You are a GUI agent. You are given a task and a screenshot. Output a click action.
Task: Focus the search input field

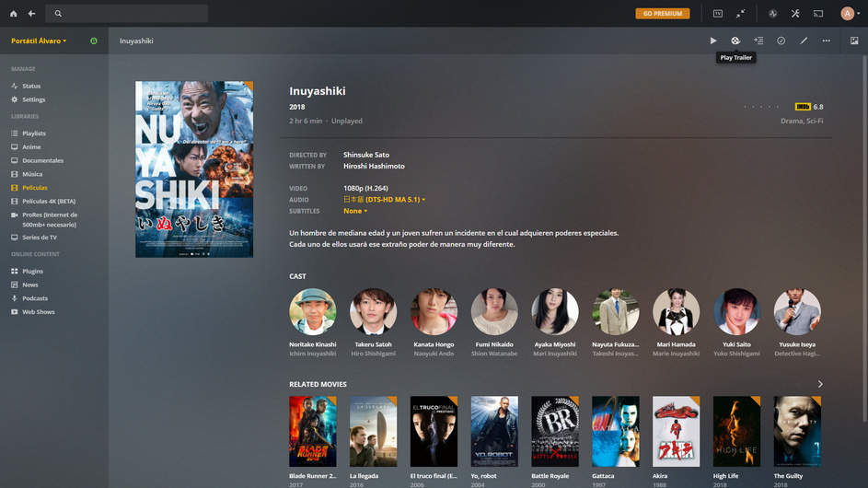(126, 13)
